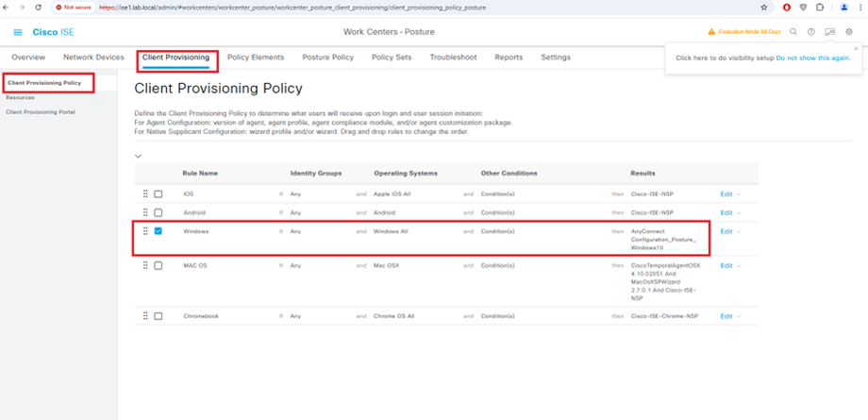This screenshot has width=868, height=420.
Task: Uncheck the Windows rule checkbox
Action: 159,231
